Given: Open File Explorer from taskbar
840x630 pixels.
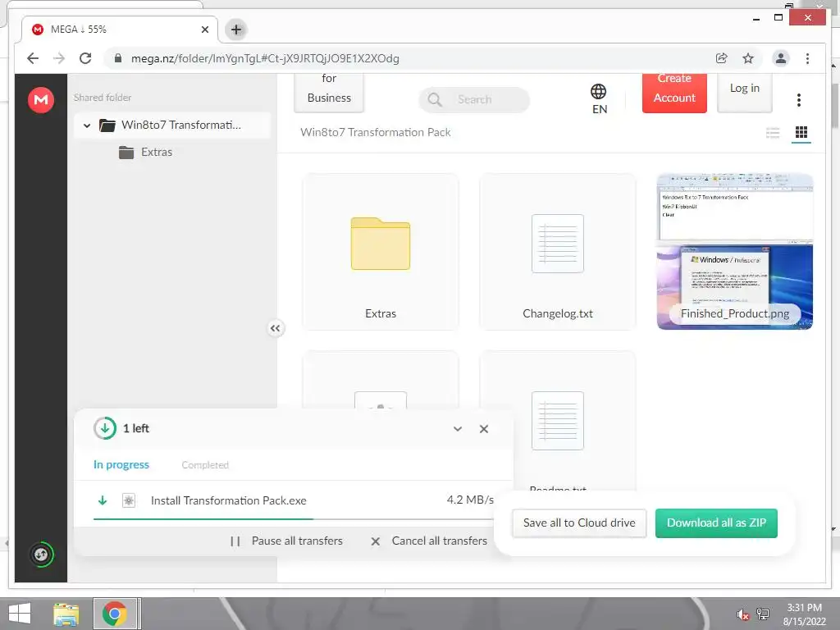Looking at the screenshot, I should coord(66,614).
